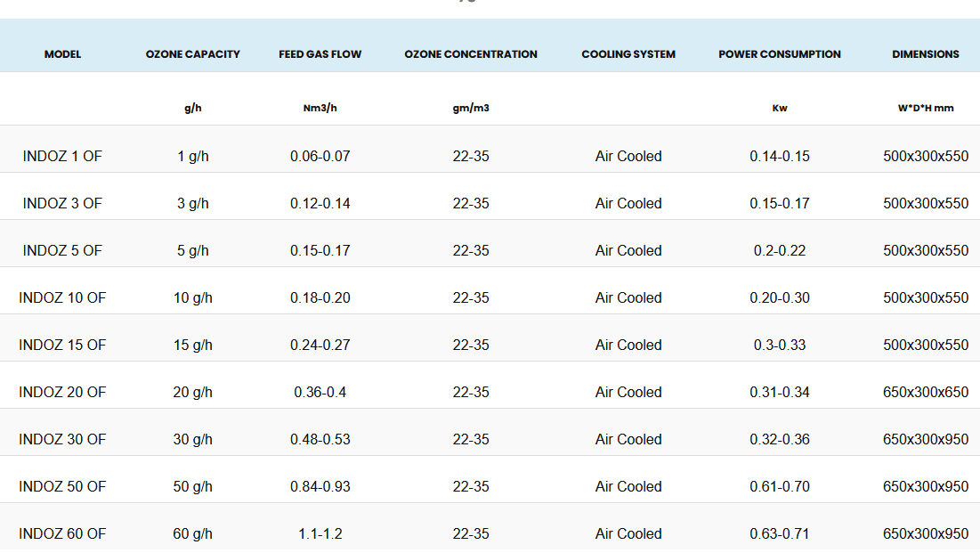Select the COOLING SYSTEM column header
This screenshot has width=980, height=553.
click(628, 54)
